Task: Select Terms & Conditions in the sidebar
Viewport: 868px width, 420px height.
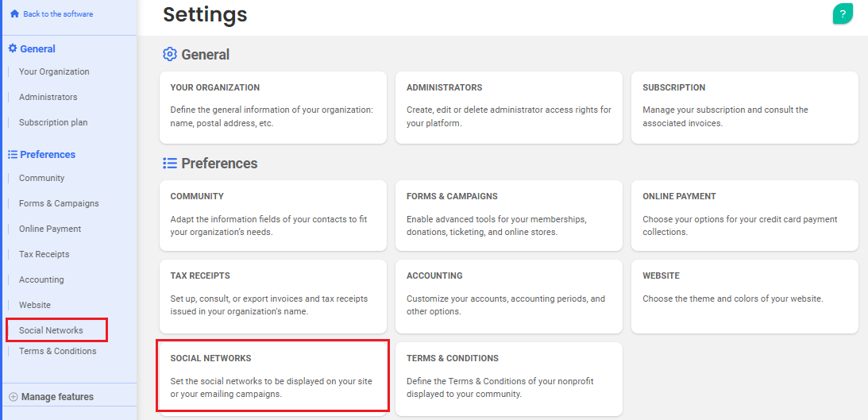Action: pyautogui.click(x=57, y=351)
